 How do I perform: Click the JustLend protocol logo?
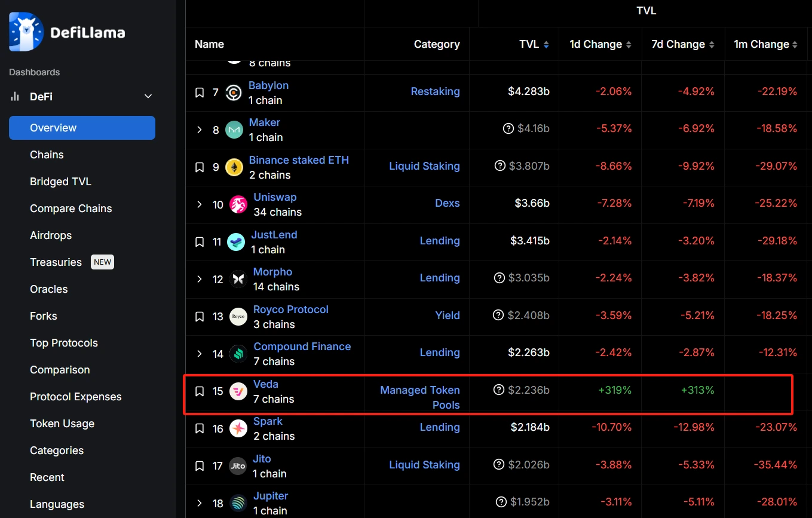[236, 242]
